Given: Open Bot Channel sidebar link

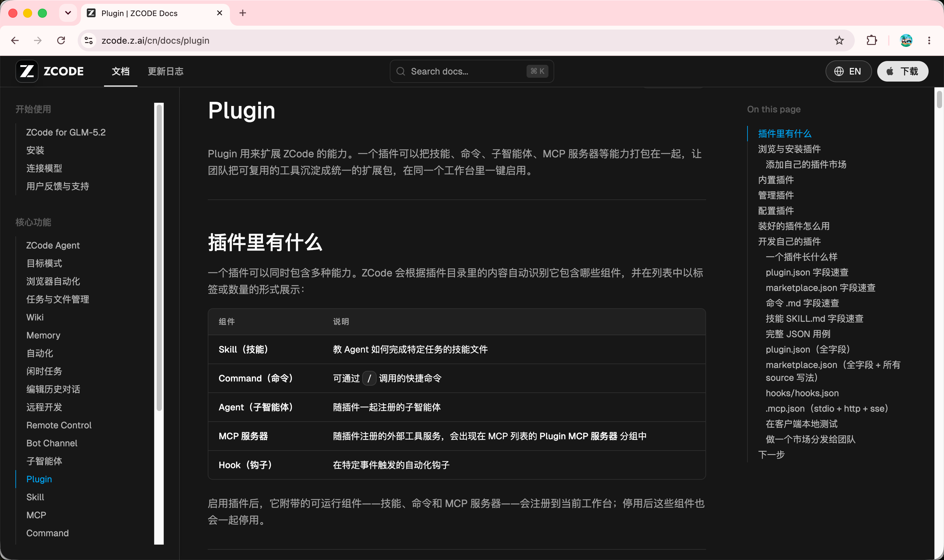Looking at the screenshot, I should click(x=52, y=443).
